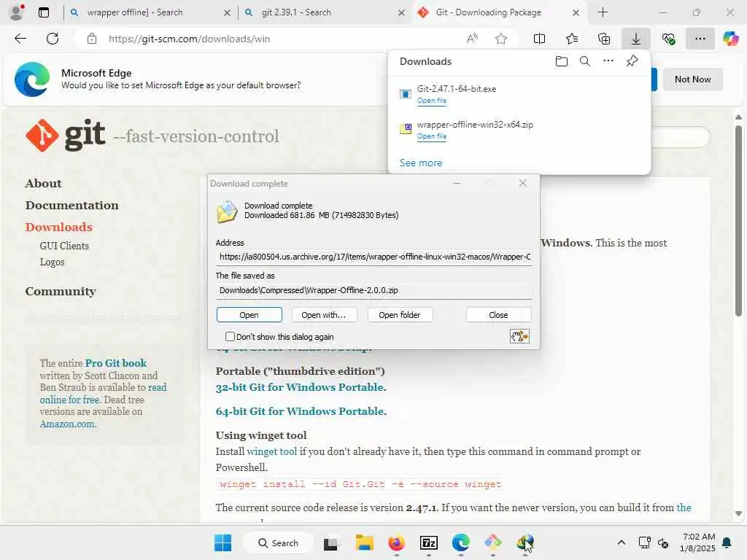The image size is (747, 560).
Task: Go back with the browser back arrow
Action: click(x=20, y=39)
